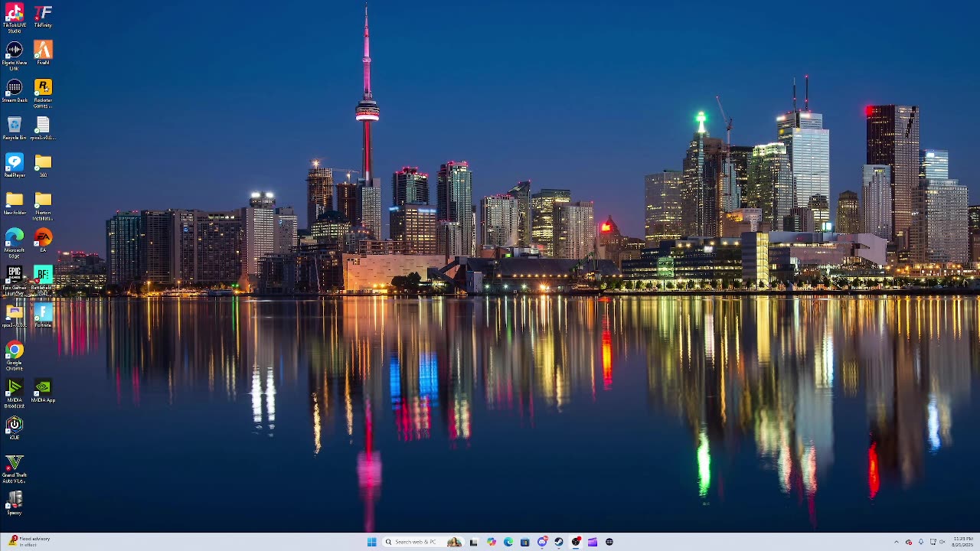Viewport: 980px width, 551px height.
Task: Select the Fortnite desktop icon
Action: [x=43, y=316]
